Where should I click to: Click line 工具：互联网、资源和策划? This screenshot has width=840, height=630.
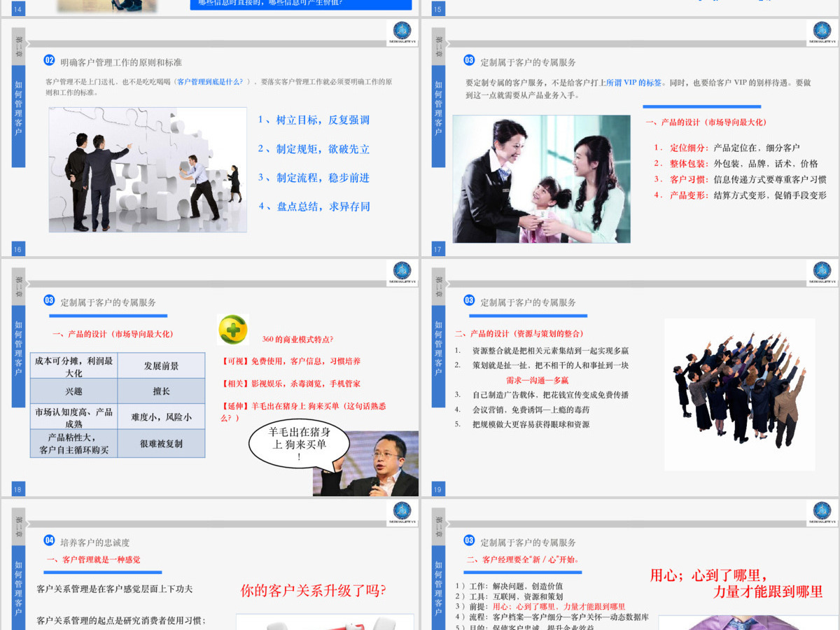pyautogui.click(x=509, y=596)
